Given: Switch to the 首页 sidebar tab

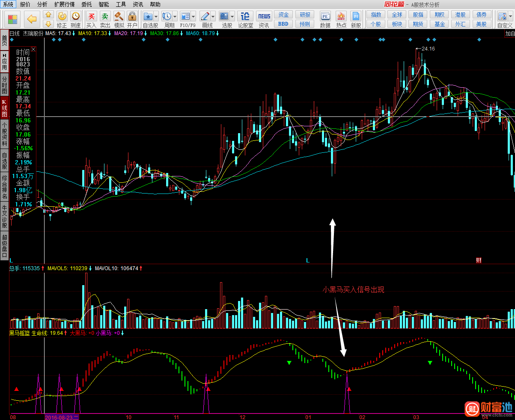Looking at the screenshot, I should 4,41.
